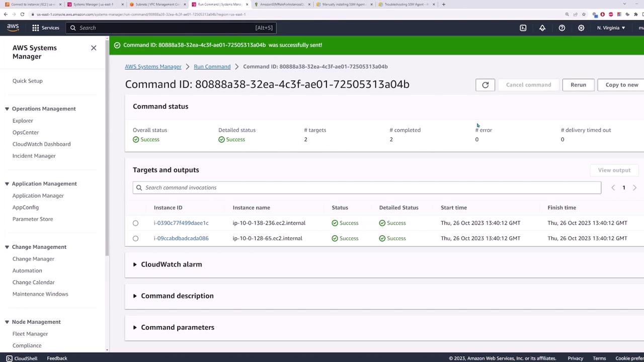The width and height of the screenshot is (644, 362).
Task: Open Parameter Store in sidebar
Action: (33, 219)
